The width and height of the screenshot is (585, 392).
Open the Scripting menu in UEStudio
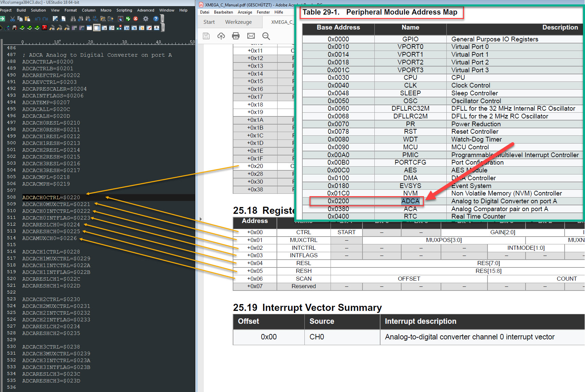(x=124, y=10)
